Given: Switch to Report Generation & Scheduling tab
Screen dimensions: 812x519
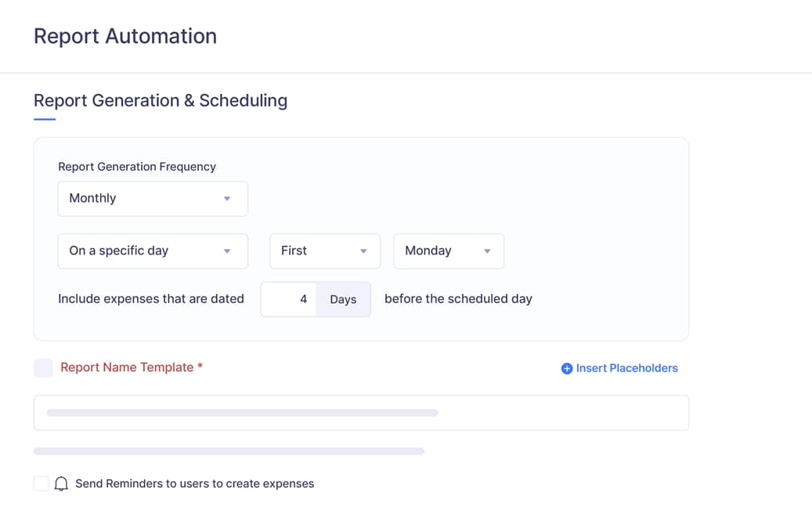Looking at the screenshot, I should 160,101.
